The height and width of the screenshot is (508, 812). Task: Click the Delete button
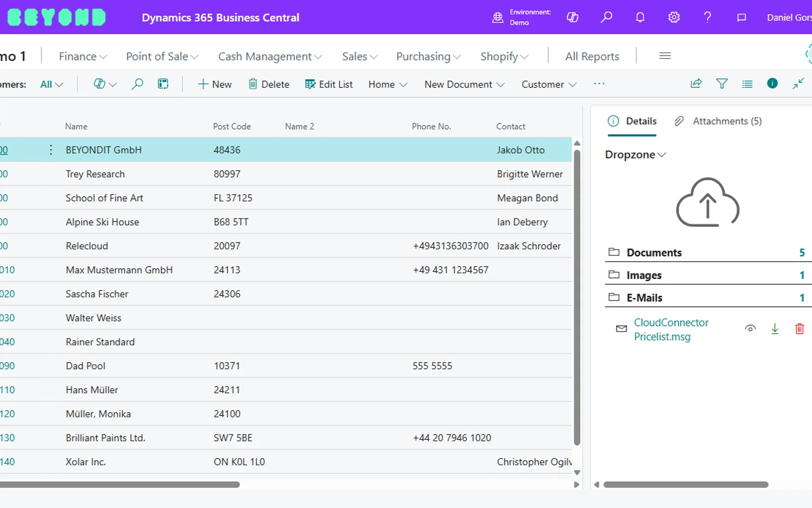point(268,84)
